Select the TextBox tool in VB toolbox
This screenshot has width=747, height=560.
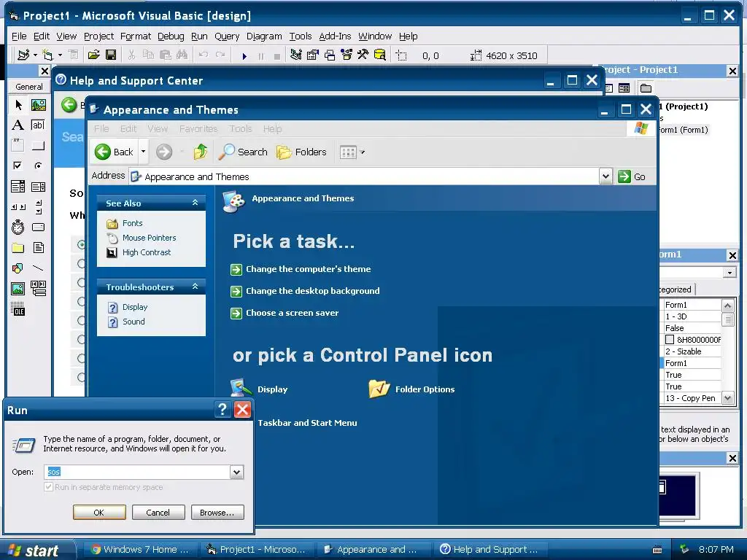point(39,125)
